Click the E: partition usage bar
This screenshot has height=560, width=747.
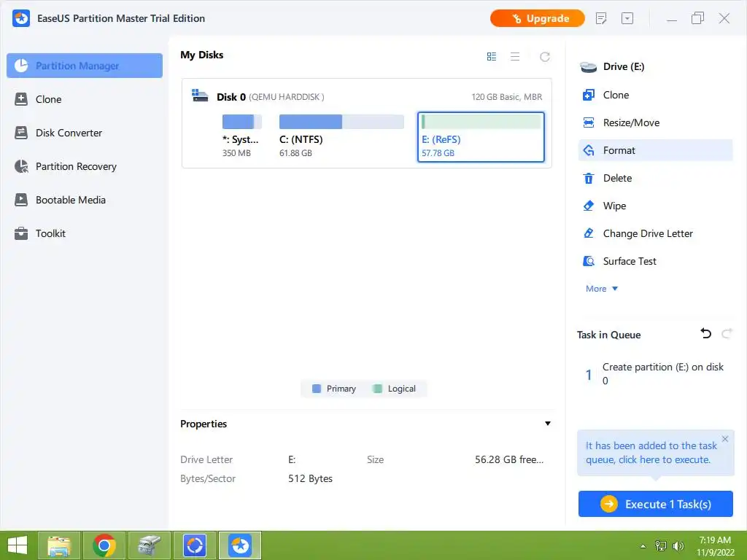coord(481,122)
